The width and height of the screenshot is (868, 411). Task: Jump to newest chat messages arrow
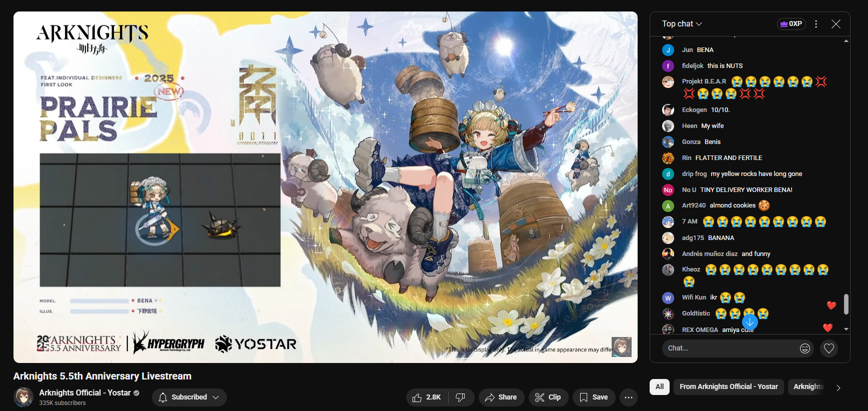point(750,322)
